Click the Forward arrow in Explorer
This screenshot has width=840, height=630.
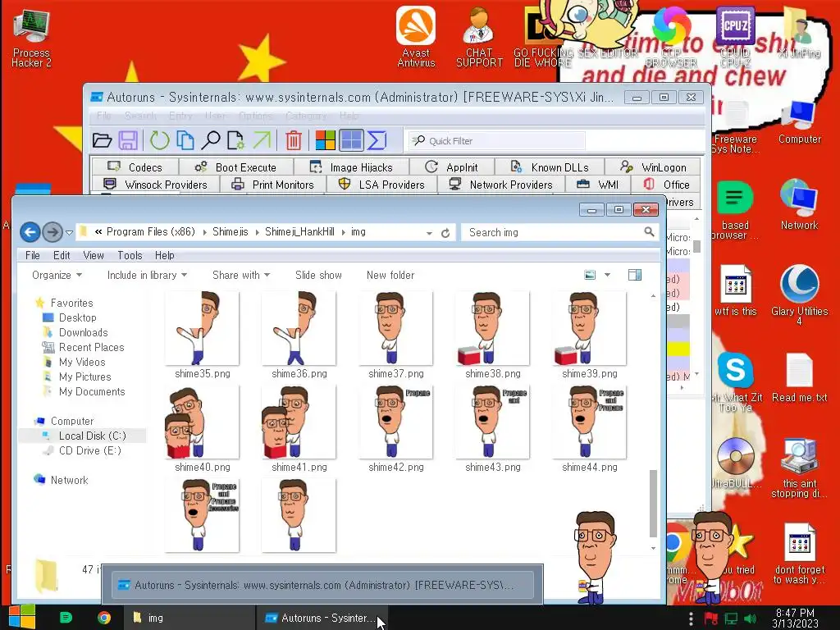click(52, 232)
